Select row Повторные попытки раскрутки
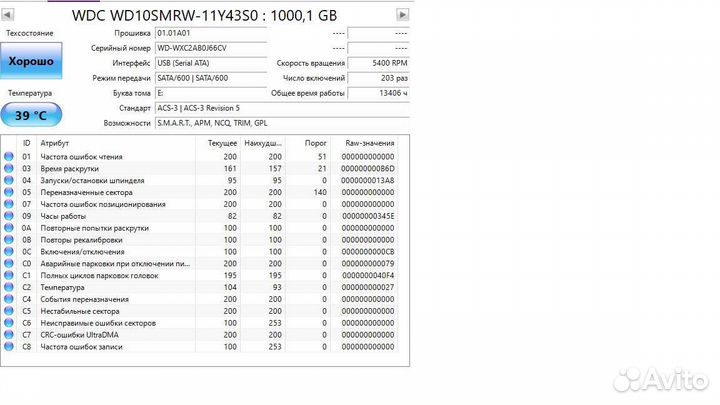Image resolution: width=720 pixels, height=405 pixels. click(x=200, y=228)
